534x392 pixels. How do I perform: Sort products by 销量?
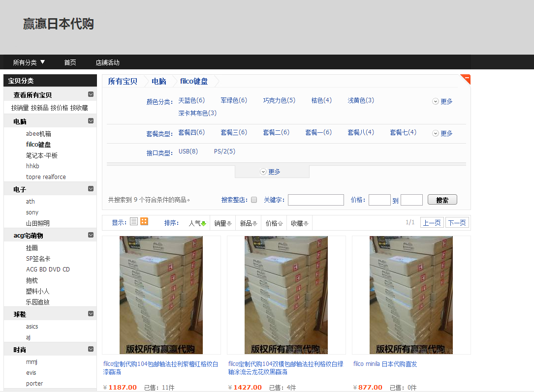pos(223,223)
